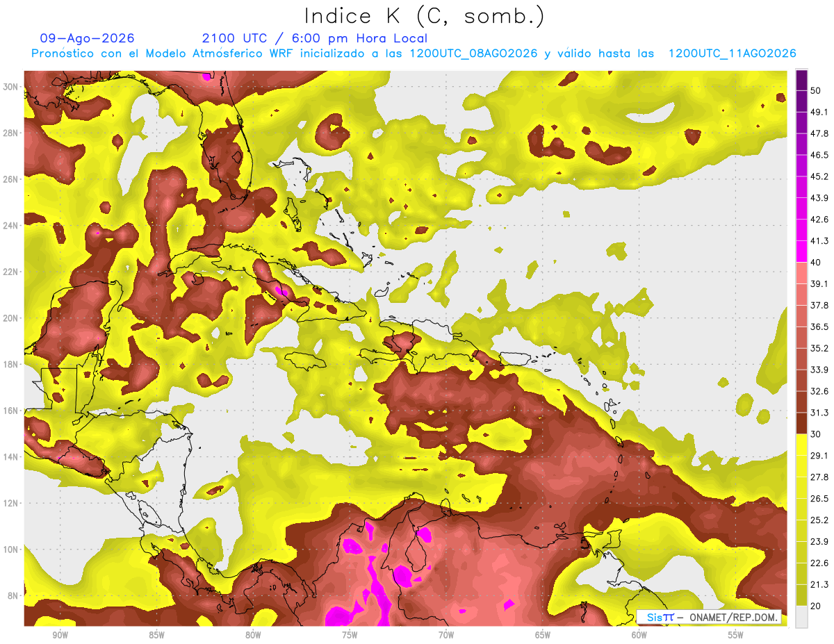Image resolution: width=834 pixels, height=644 pixels.
Task: Click the color scale label "25.2"
Action: (x=819, y=520)
